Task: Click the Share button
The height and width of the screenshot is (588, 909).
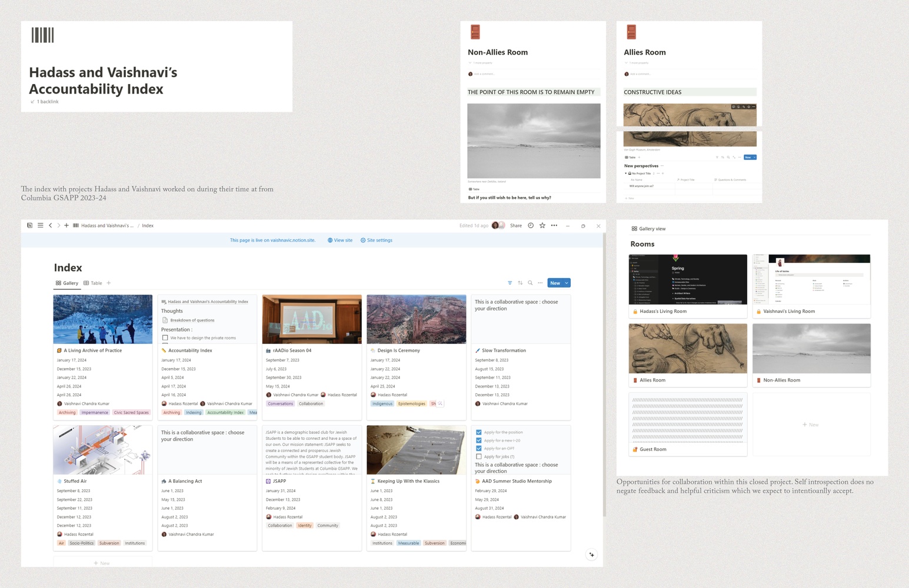Action: [516, 225]
